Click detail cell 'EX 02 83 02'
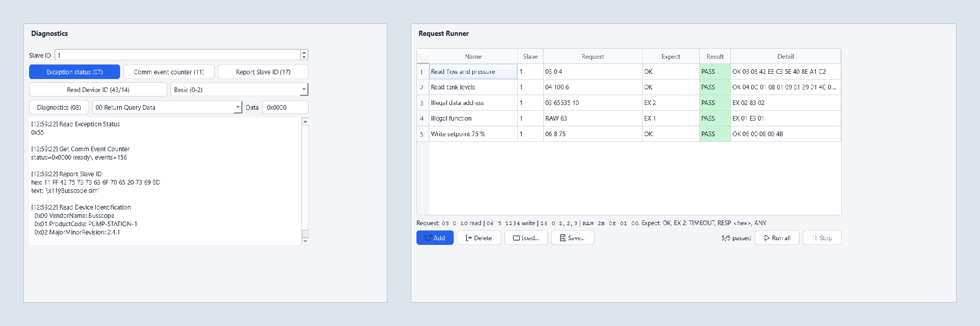 (x=786, y=103)
